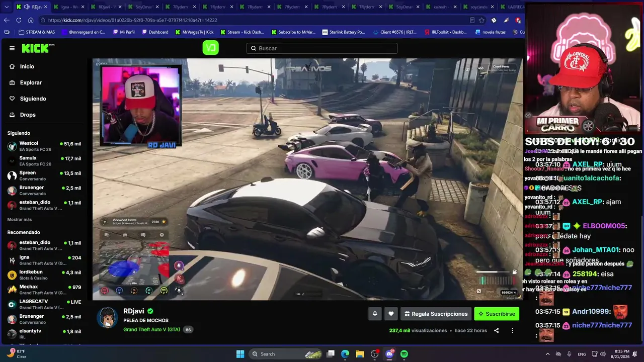Open Samulx's channel avatar
The image size is (644, 362).
[x=12, y=161]
